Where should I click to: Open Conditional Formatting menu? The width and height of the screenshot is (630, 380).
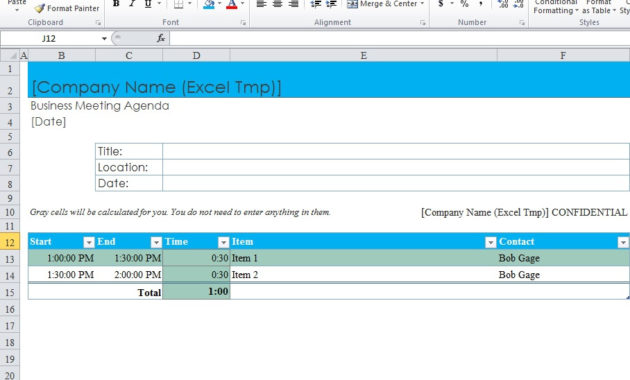point(556,7)
